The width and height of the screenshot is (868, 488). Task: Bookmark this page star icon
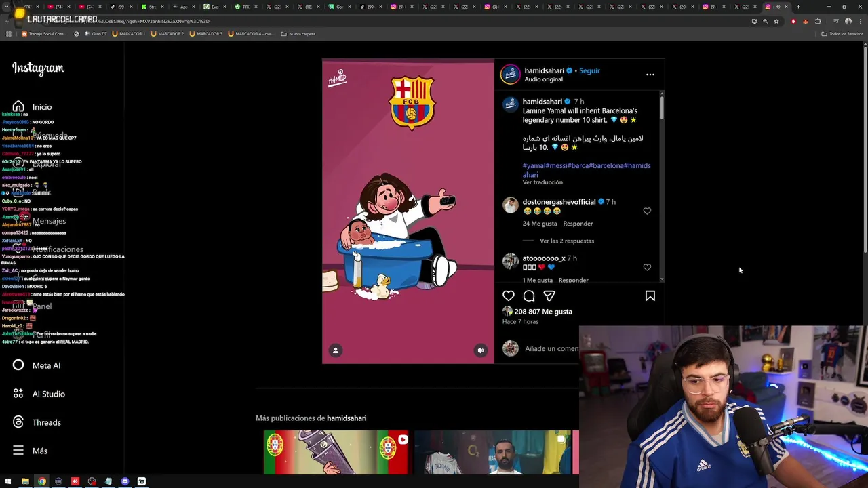click(776, 21)
